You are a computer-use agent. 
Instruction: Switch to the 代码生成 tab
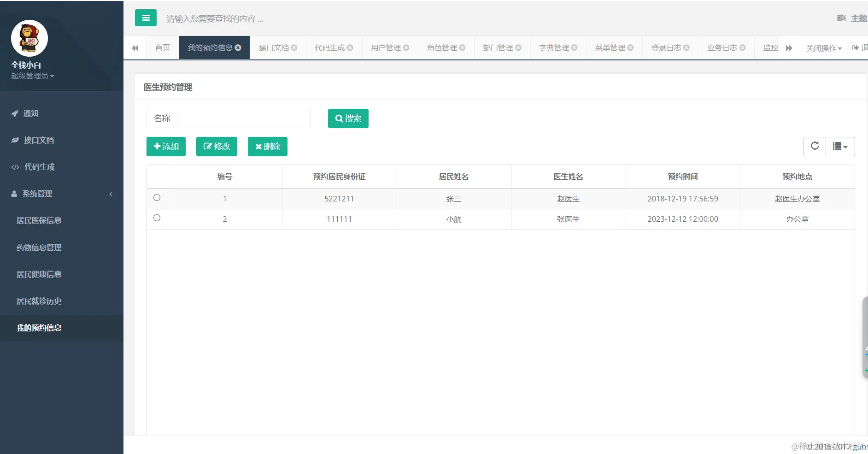tap(330, 47)
